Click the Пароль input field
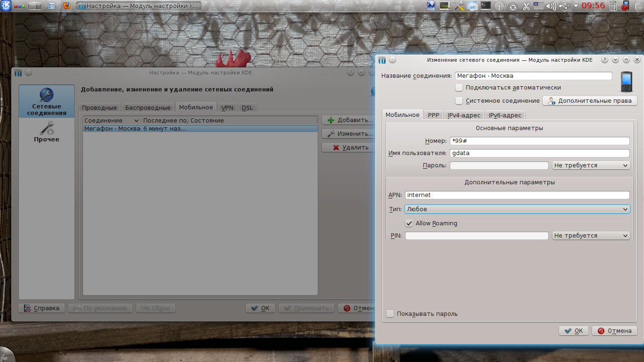 pos(499,165)
